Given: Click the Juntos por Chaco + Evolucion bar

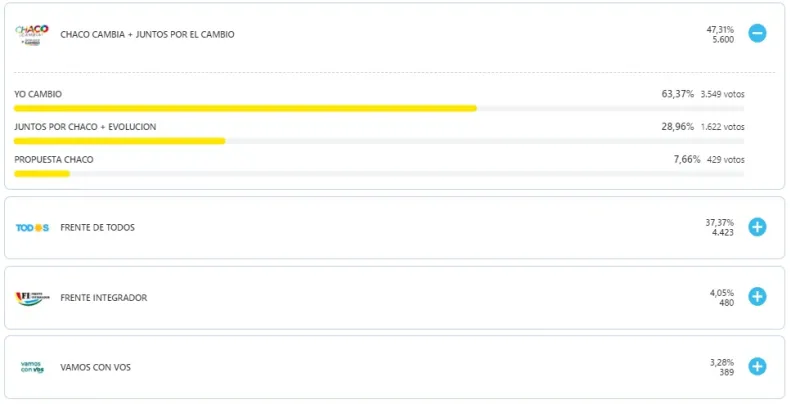Looking at the screenshot, I should [119, 141].
